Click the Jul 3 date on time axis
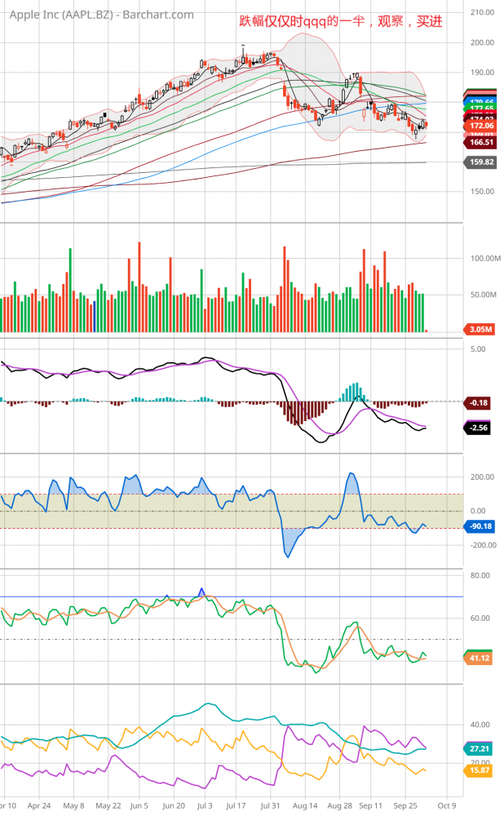This screenshot has height=816, width=504. click(207, 805)
